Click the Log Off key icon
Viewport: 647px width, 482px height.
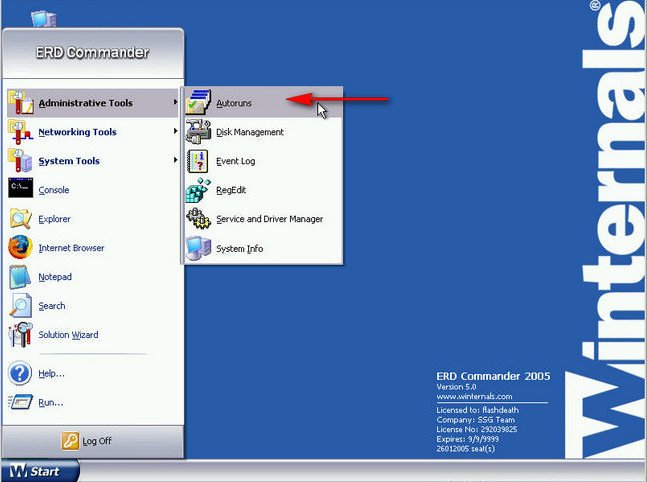(x=70, y=441)
